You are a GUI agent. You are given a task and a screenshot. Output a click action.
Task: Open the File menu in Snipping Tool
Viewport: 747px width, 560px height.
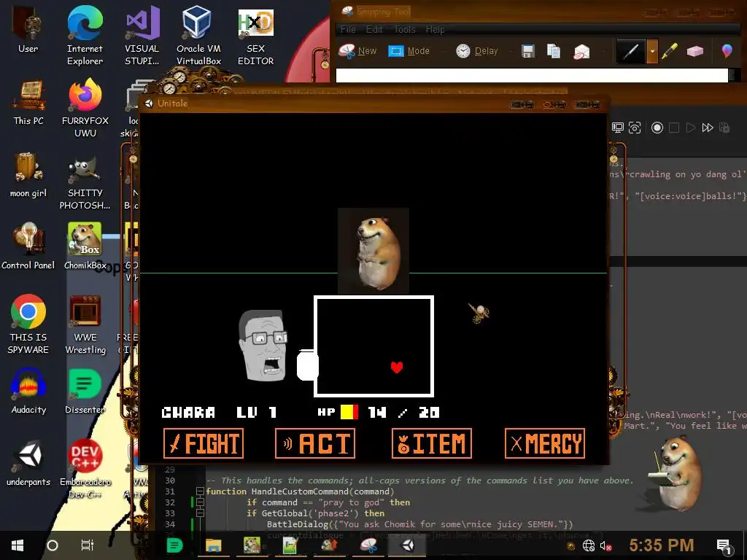348,29
